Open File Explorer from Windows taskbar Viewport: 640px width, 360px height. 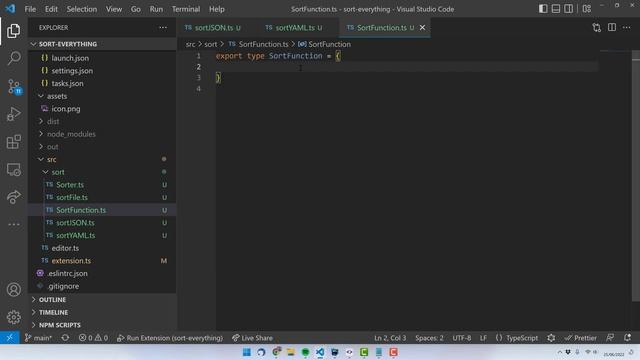point(291,352)
